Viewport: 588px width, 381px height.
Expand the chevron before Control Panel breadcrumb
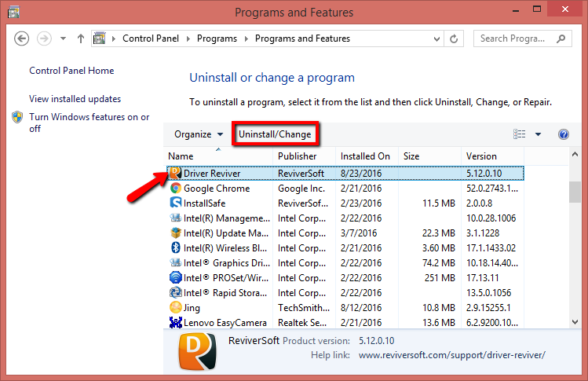pyautogui.click(x=114, y=38)
